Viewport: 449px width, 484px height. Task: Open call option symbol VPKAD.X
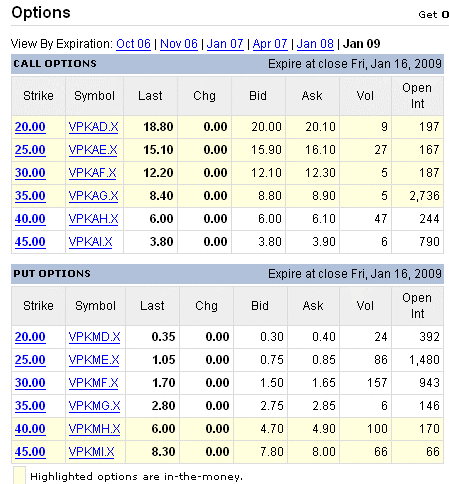93,127
